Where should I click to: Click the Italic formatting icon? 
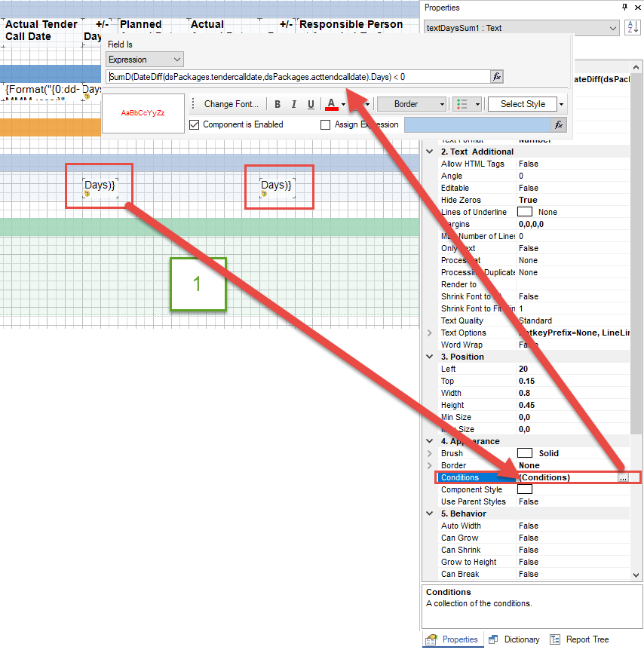[293, 104]
